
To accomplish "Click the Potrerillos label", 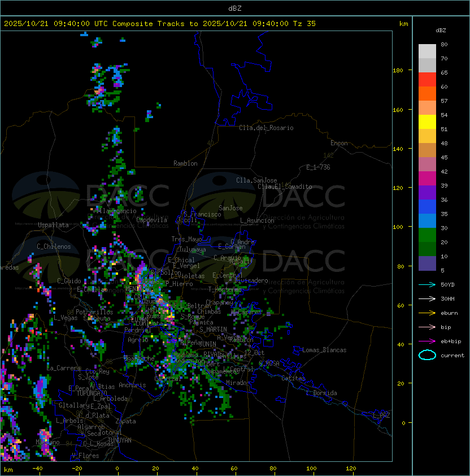I will coord(94,312).
